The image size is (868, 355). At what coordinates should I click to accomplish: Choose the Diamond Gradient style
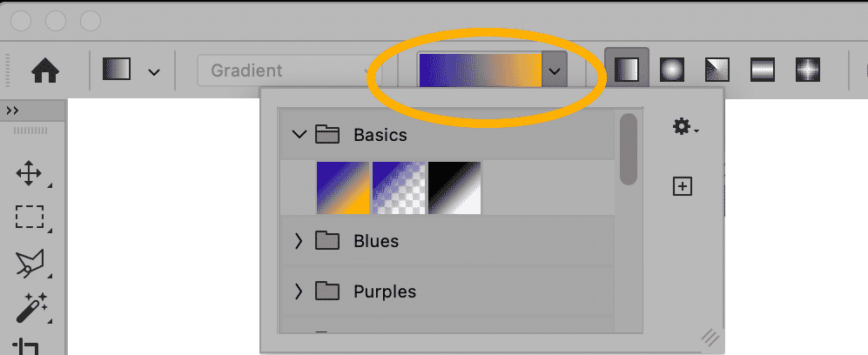click(807, 70)
